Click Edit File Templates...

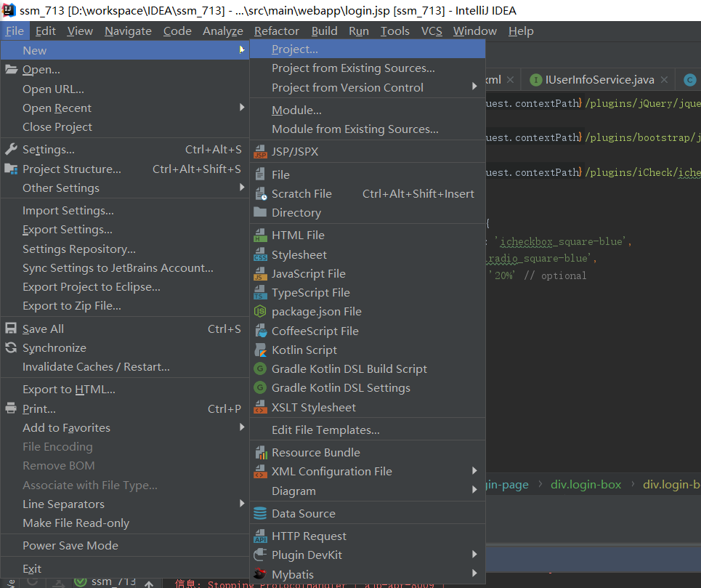click(x=368, y=430)
